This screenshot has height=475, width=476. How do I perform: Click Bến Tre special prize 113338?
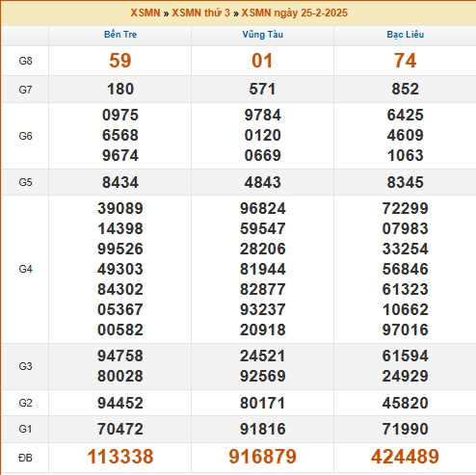pyautogui.click(x=120, y=457)
